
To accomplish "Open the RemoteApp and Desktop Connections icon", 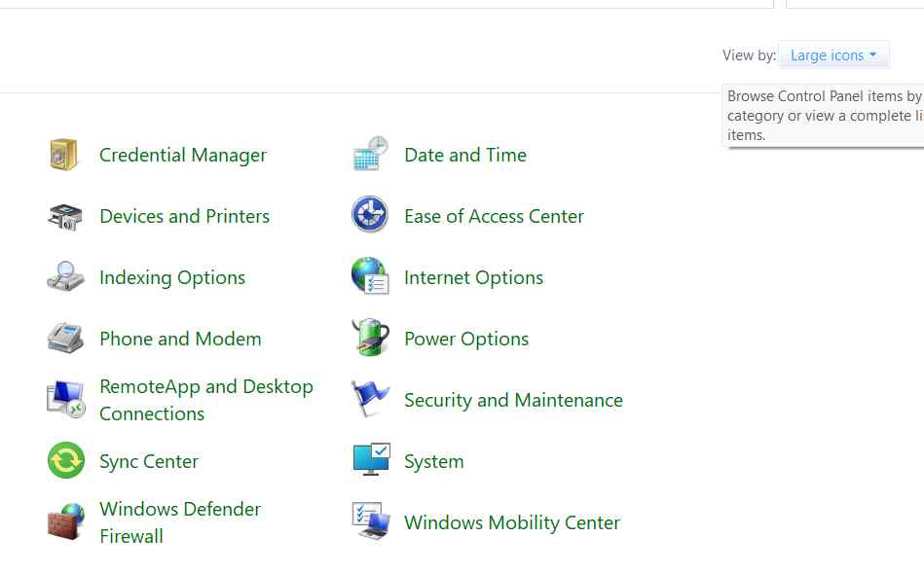I will click(x=66, y=400).
